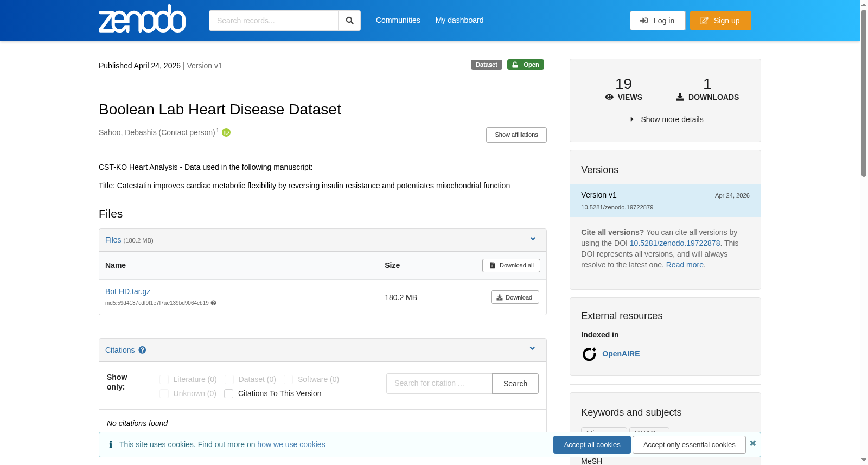
Task: Toggle the Unknown (0) checkbox
Action: pyautogui.click(x=164, y=393)
